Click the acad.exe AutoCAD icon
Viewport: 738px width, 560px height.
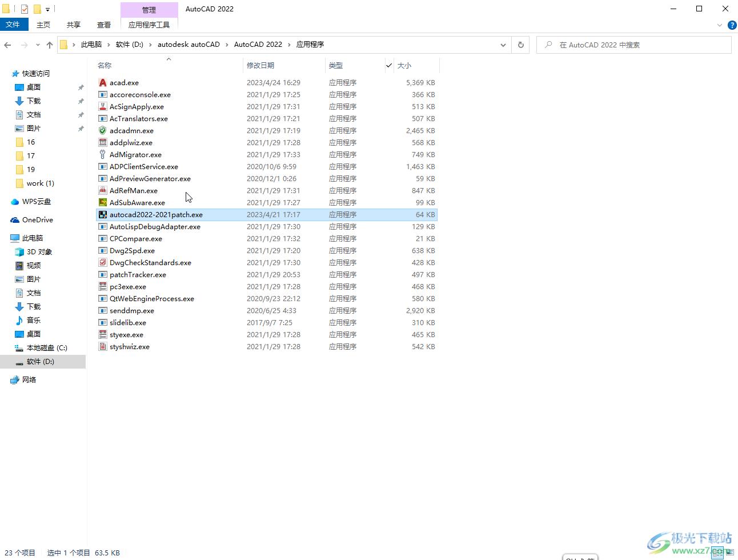click(103, 83)
